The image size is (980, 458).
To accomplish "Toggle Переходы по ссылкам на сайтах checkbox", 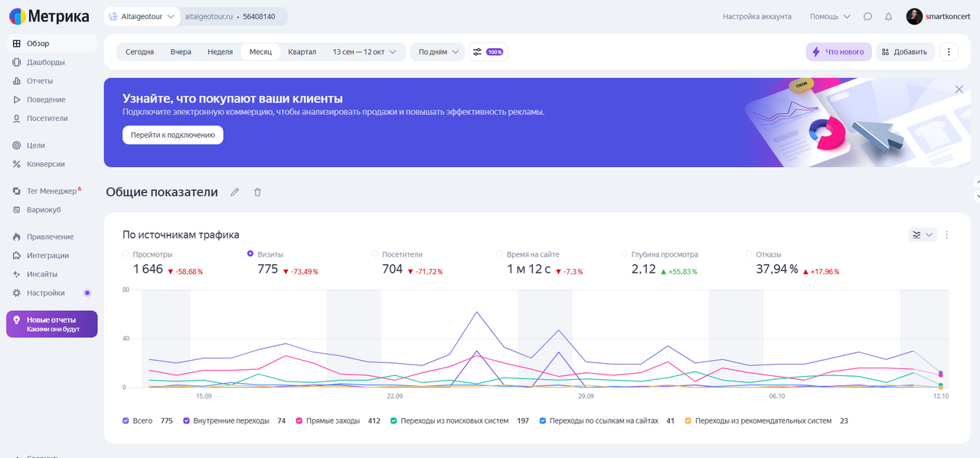I will 543,420.
